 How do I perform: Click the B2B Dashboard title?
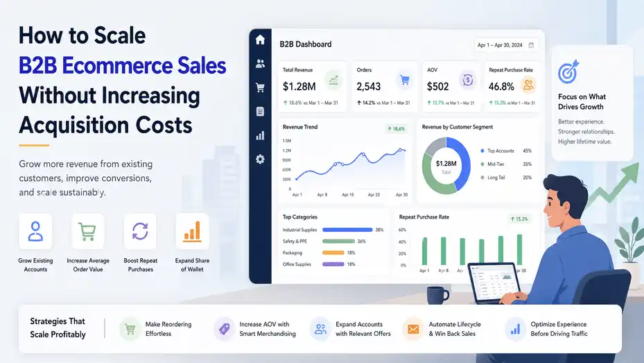306,44
